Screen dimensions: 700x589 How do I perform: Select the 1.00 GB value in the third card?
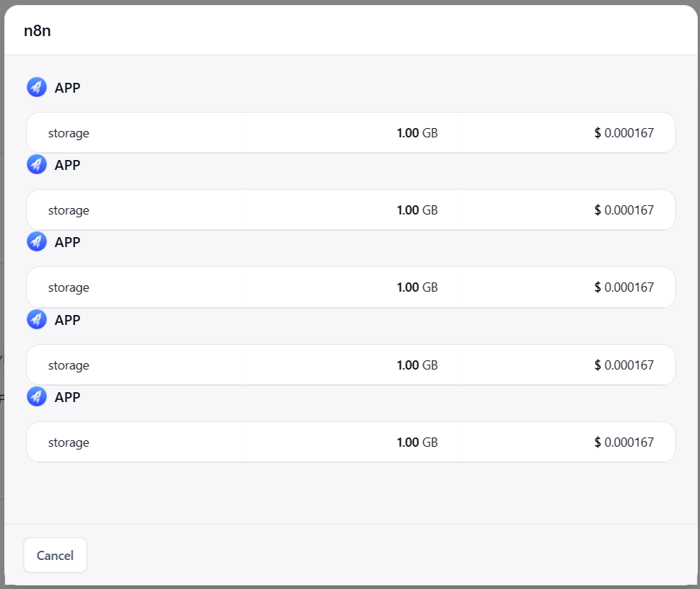click(x=418, y=287)
